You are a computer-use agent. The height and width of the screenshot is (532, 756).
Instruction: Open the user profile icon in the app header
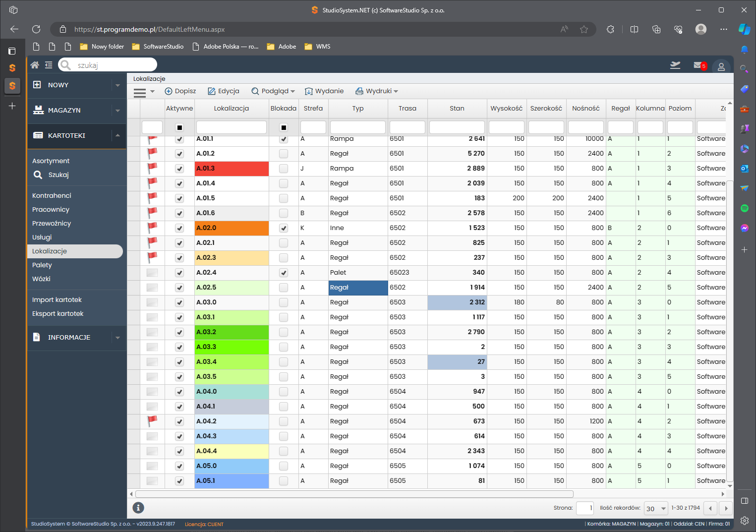721,66
